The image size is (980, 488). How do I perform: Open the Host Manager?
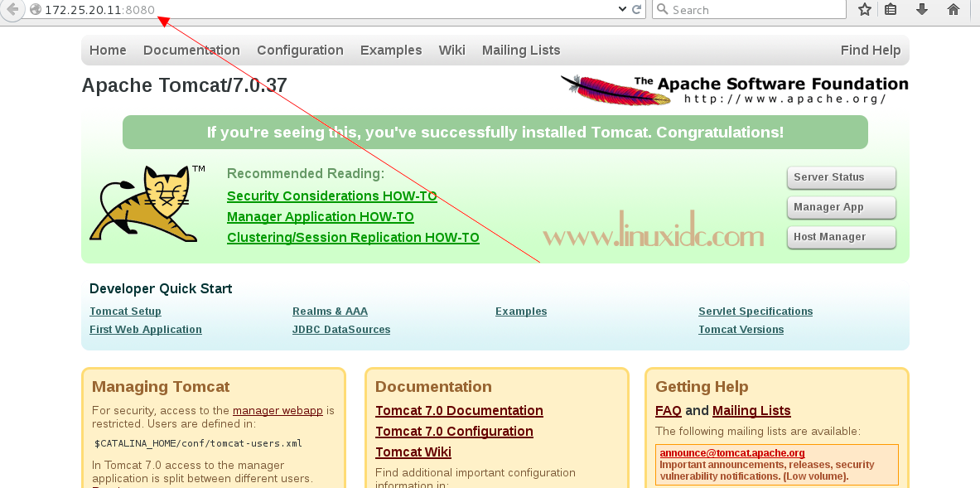tap(841, 237)
